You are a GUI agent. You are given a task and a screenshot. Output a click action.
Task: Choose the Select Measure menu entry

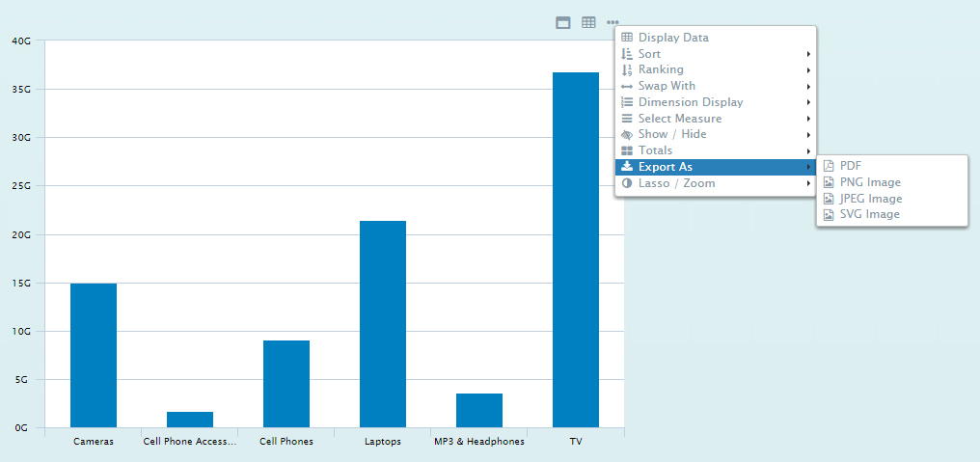[679, 119]
